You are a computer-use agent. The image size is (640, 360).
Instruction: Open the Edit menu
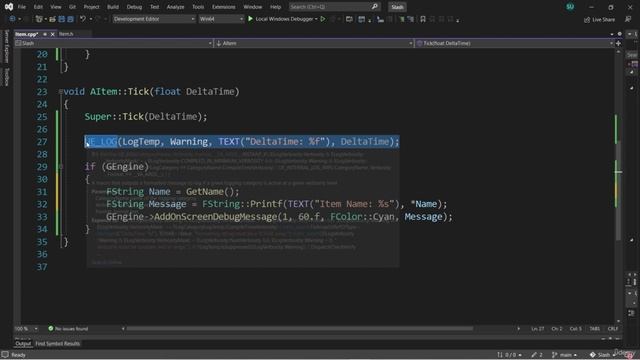[38, 7]
